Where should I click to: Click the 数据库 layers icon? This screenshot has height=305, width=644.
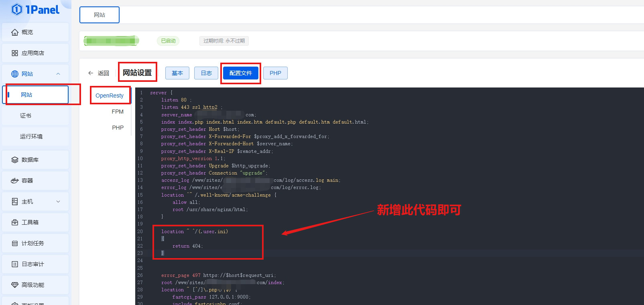point(15,160)
